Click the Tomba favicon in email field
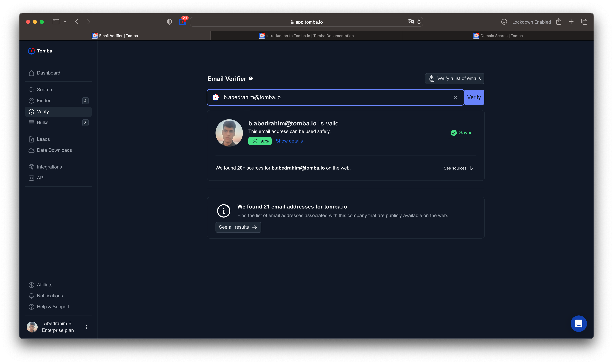This screenshot has width=613, height=364. 216,97
